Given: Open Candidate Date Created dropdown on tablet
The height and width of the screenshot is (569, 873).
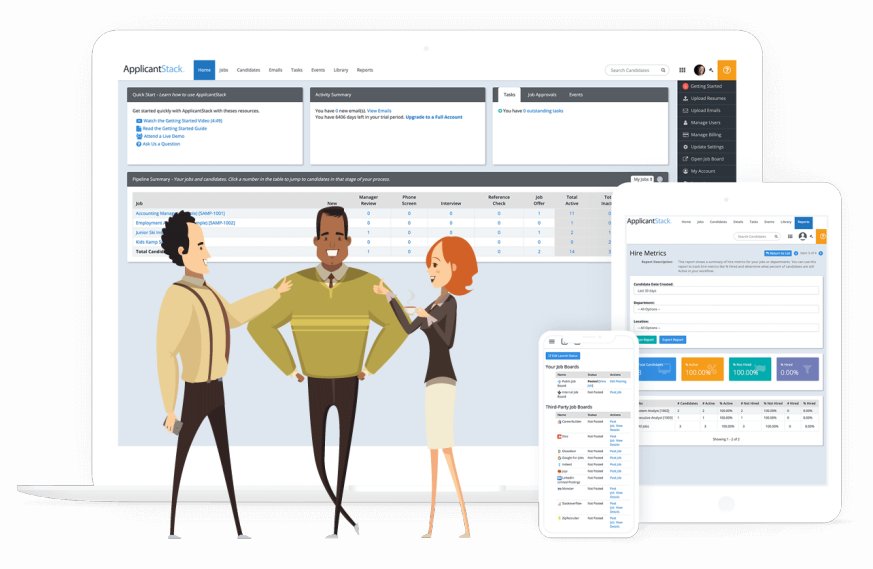Looking at the screenshot, I should [x=726, y=291].
